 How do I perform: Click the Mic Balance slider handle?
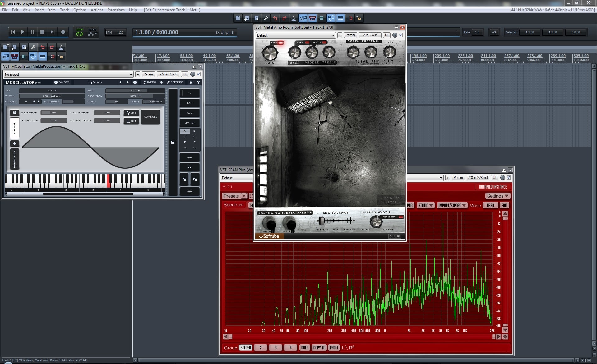pyautogui.click(x=322, y=221)
